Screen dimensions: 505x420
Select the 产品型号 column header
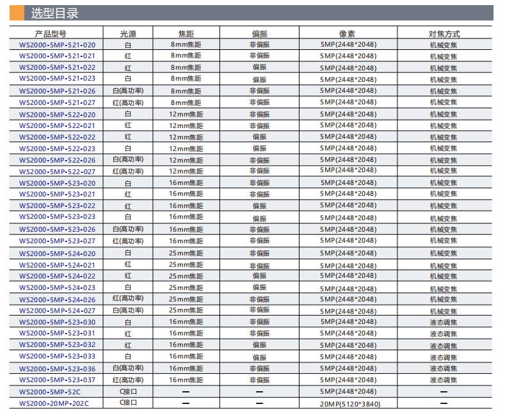(55, 34)
